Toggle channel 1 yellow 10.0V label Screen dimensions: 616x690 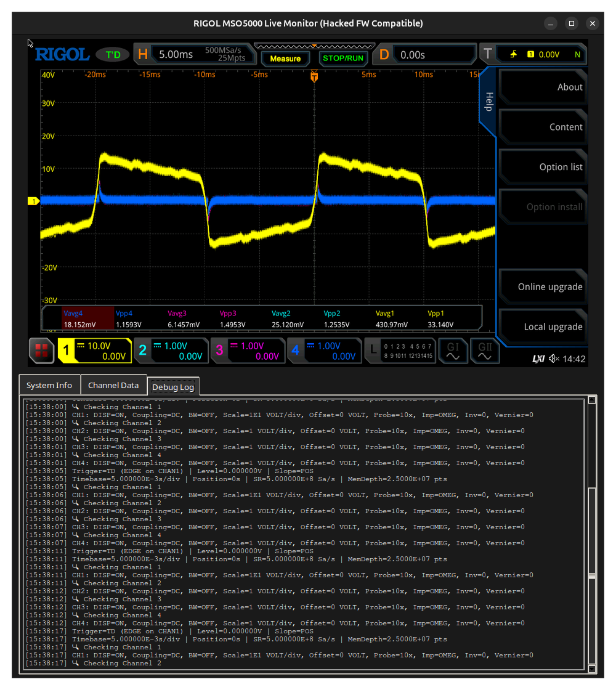point(95,351)
